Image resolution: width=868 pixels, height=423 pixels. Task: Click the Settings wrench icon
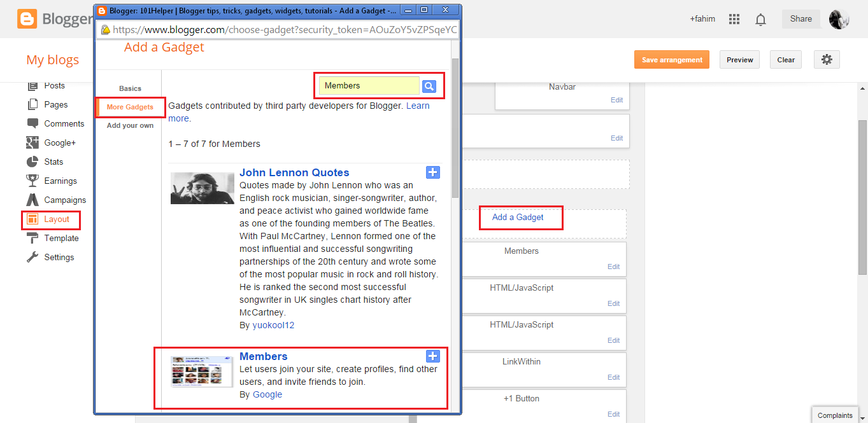pyautogui.click(x=32, y=257)
